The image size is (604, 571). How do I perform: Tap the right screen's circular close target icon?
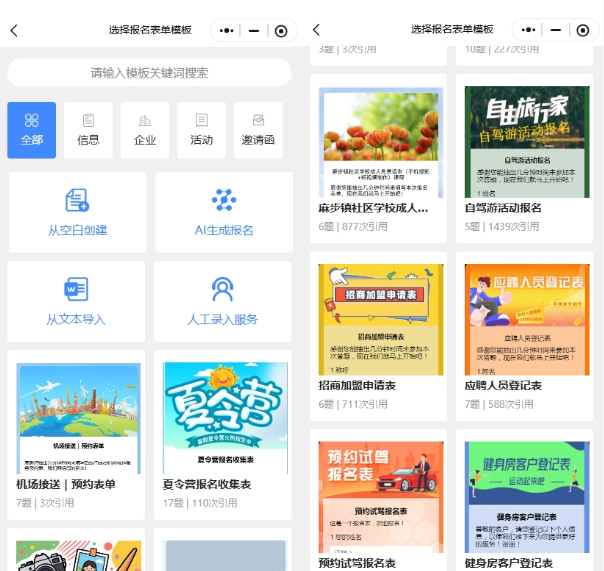click(x=582, y=30)
